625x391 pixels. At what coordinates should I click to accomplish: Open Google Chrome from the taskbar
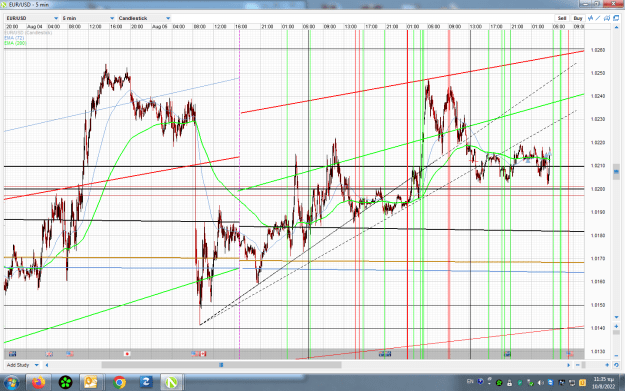pyautogui.click(x=119, y=383)
